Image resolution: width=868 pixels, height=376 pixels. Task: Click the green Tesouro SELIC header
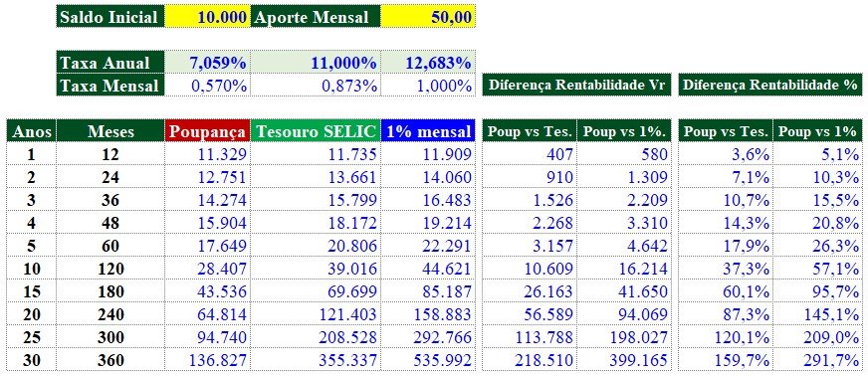coord(316,131)
